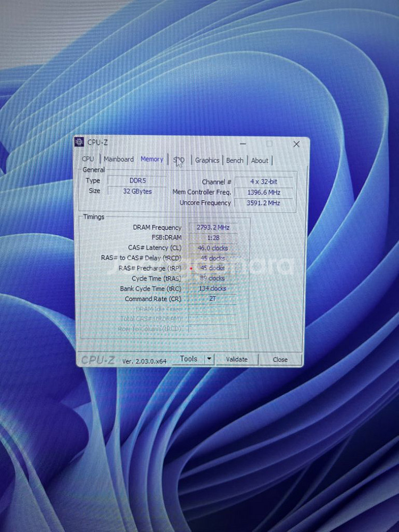
Task: Click the 89 clocks tRAS value
Action: (213, 278)
